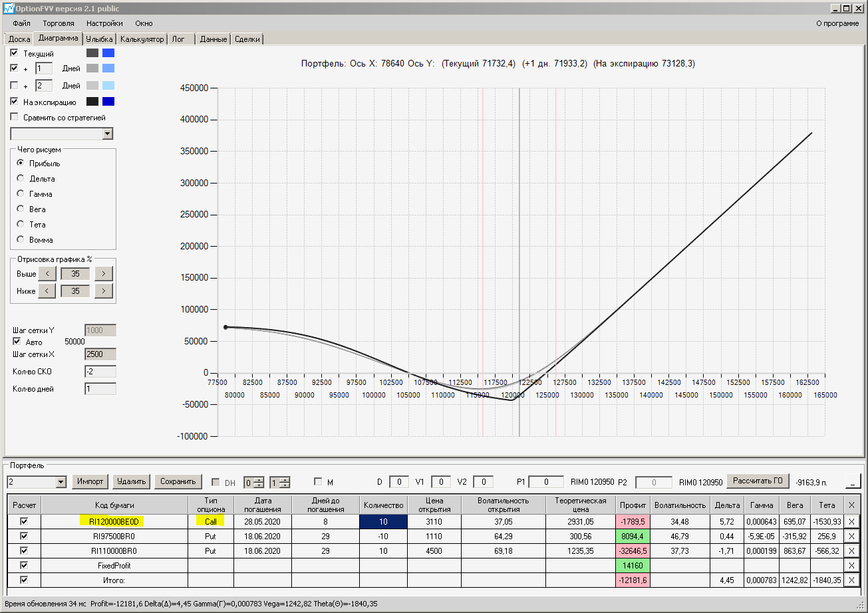Expand the strategy comparison dropdown
Viewport: 868px width, 613px height.
coord(108,134)
